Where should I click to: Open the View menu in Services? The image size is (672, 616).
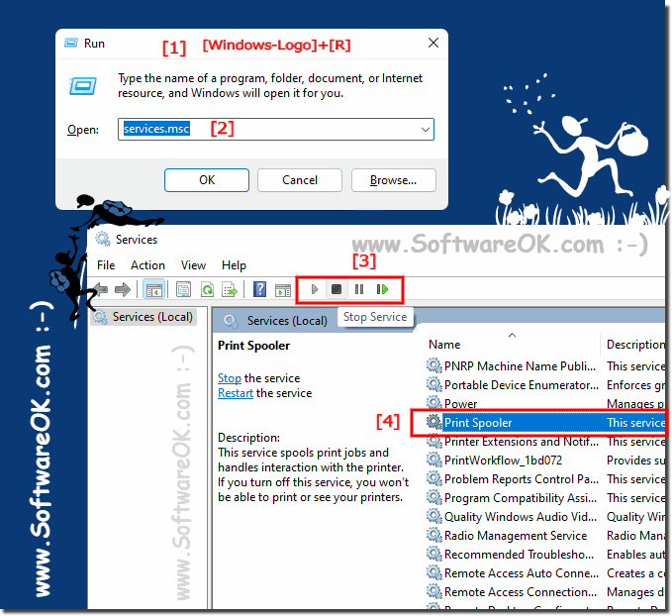[x=193, y=265]
